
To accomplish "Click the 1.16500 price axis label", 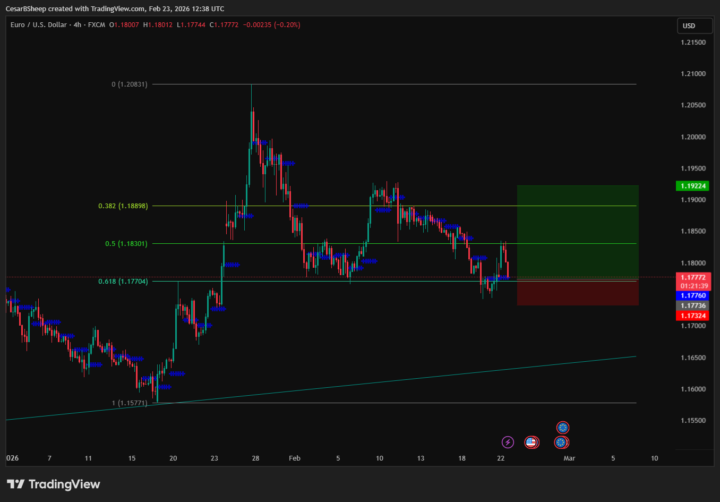I will (693, 357).
